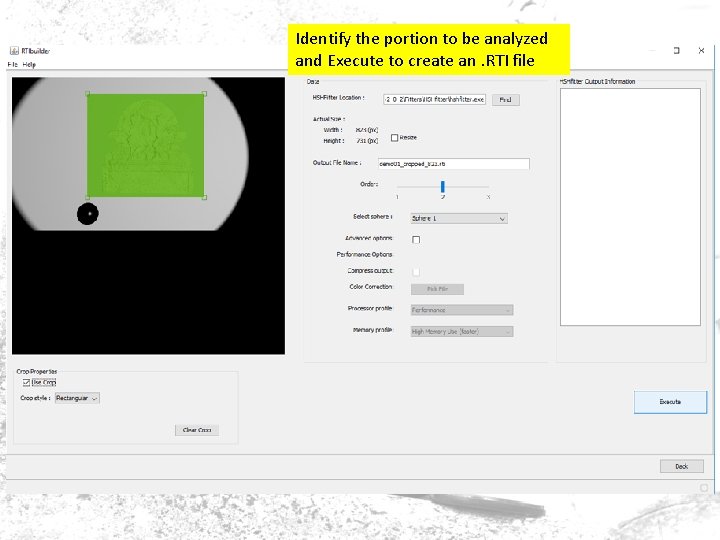Click the RTIbuilder app icon in title bar
Screen dimensions: 720x540
tap(14, 51)
